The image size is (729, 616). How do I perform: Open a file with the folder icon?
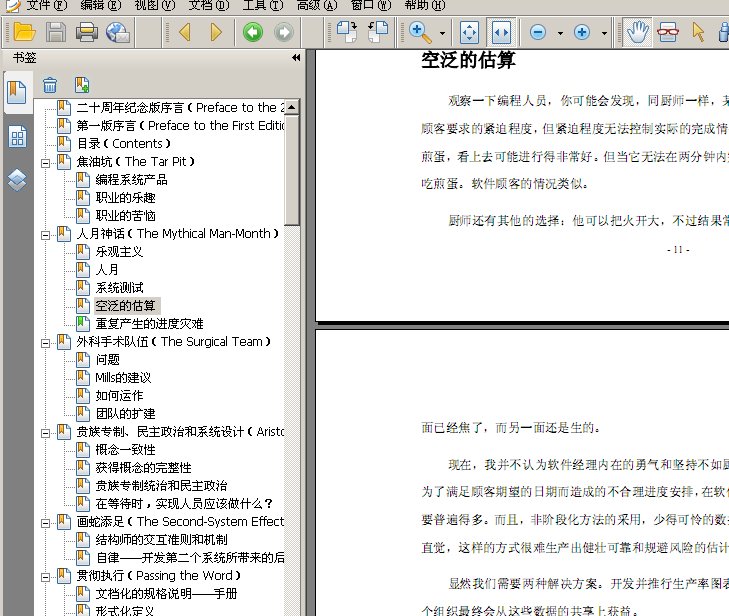tap(24, 32)
